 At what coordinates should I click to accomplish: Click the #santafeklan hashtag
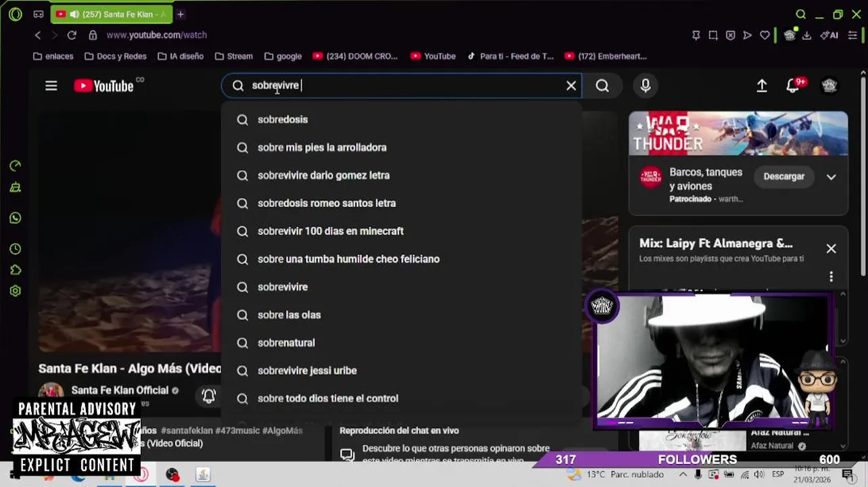pyautogui.click(x=186, y=430)
